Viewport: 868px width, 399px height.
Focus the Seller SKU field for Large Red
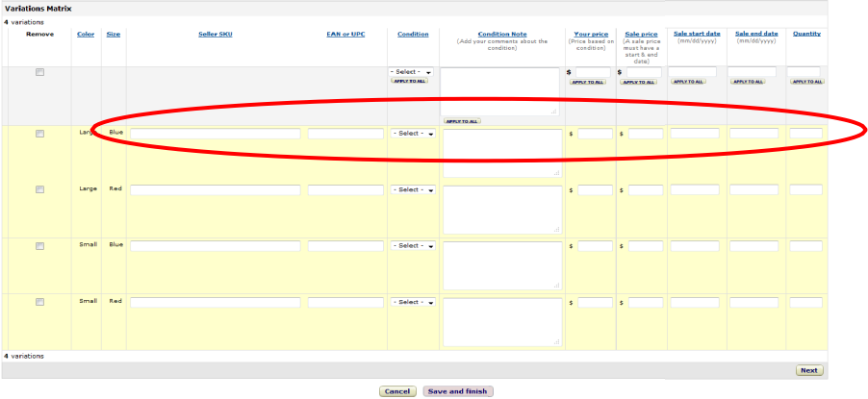(x=215, y=190)
